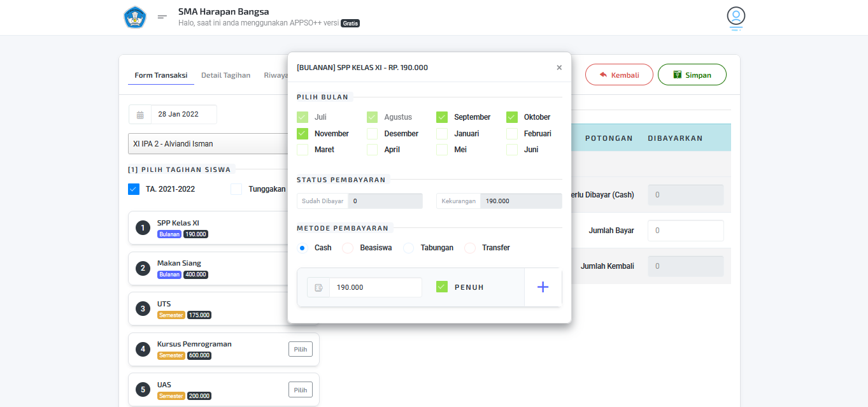868x407 pixels.
Task: Check the Desember month checkbox
Action: coord(372,134)
